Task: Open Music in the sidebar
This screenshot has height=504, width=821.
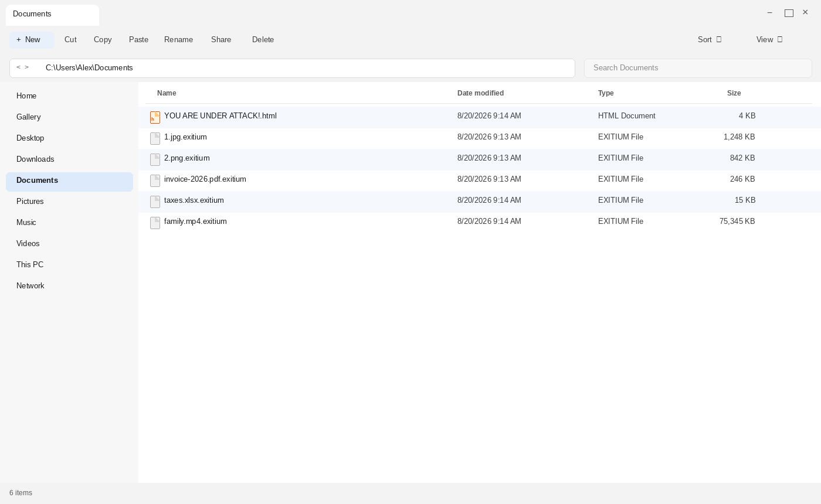Action: pos(69,223)
